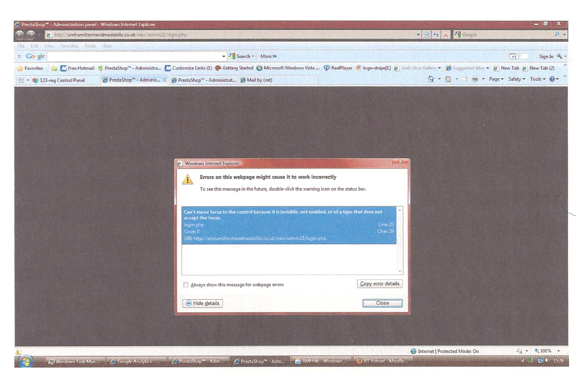This screenshot has height=392, width=576.
Task: Switch to the 123-reg Control Panel tab
Action: (65, 80)
